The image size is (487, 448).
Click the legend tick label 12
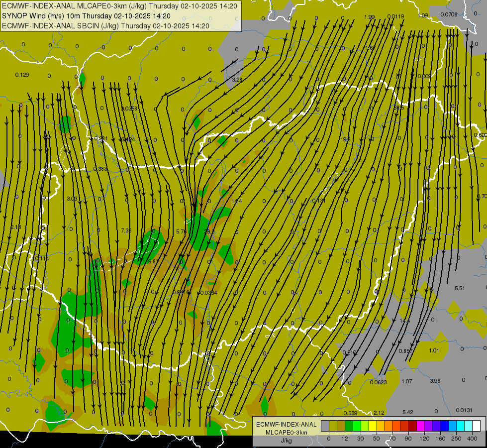click(x=344, y=439)
